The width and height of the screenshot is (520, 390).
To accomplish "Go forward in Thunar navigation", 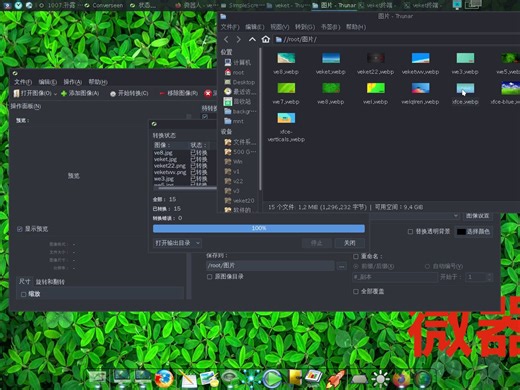I will (x=238, y=39).
